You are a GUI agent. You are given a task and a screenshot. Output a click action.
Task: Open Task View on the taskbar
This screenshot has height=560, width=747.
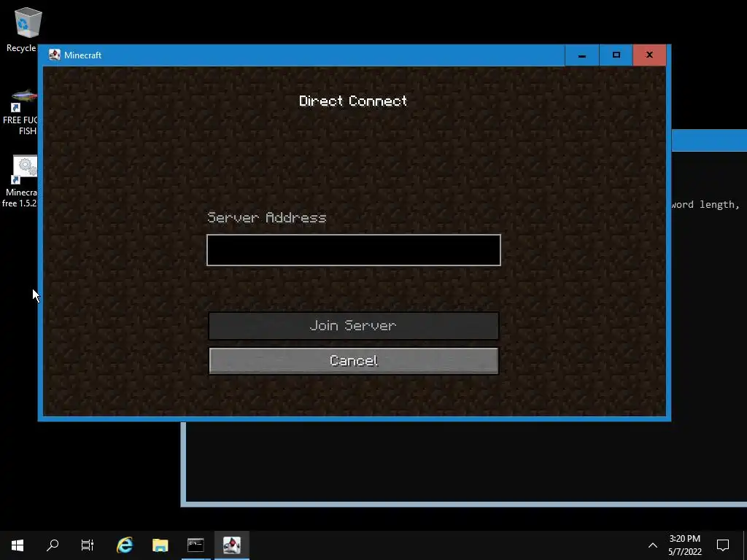click(x=88, y=545)
